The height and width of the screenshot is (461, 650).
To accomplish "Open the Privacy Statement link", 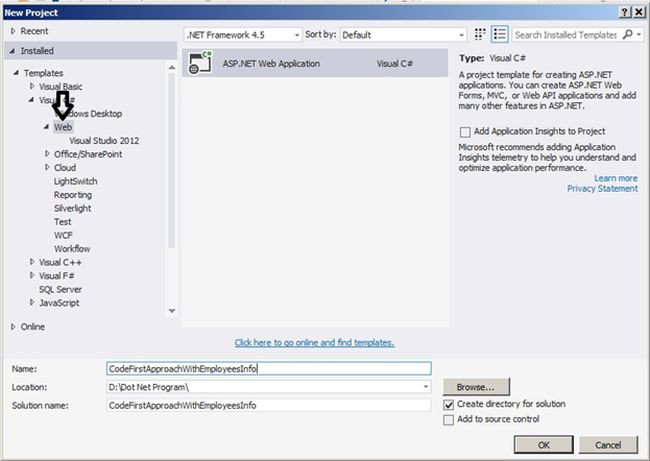I will [x=602, y=189].
